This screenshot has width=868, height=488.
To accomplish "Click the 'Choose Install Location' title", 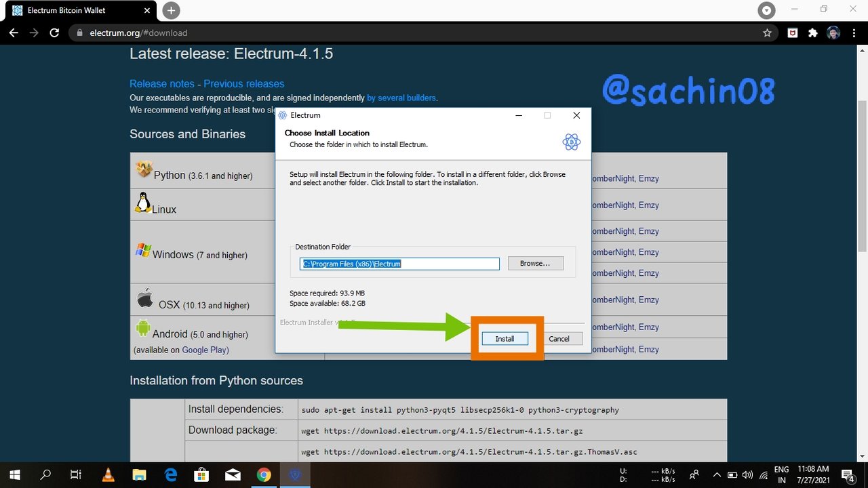I will tap(327, 133).
